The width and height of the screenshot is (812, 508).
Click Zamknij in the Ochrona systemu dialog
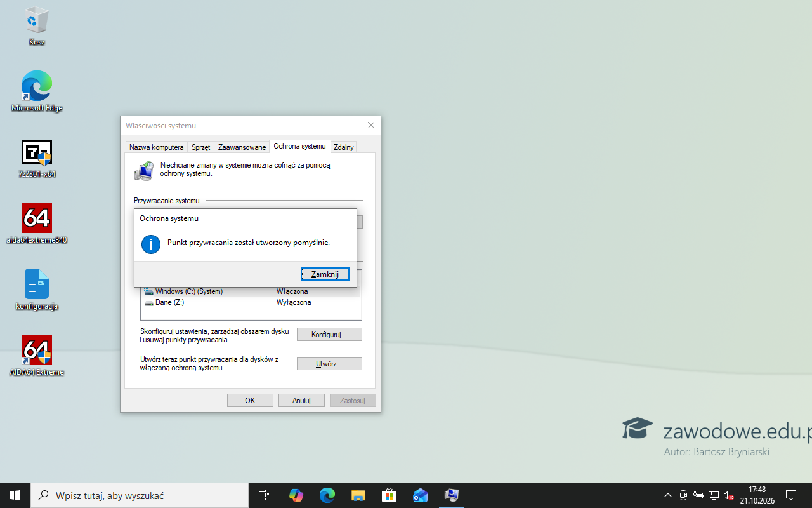pos(325,274)
